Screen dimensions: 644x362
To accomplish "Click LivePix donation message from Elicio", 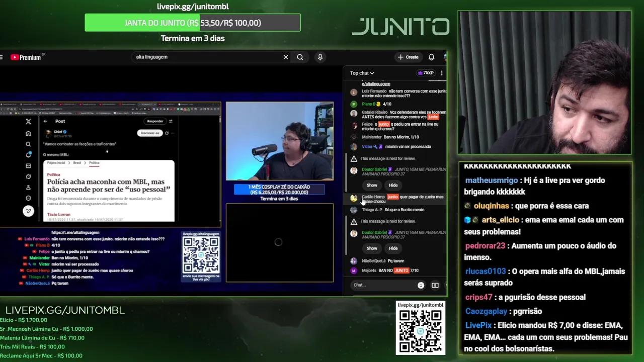I will point(546,337).
